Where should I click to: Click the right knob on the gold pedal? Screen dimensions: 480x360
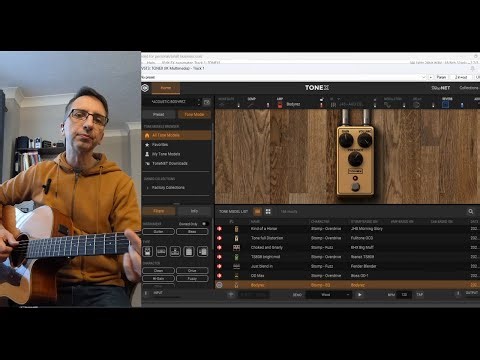tap(365, 140)
